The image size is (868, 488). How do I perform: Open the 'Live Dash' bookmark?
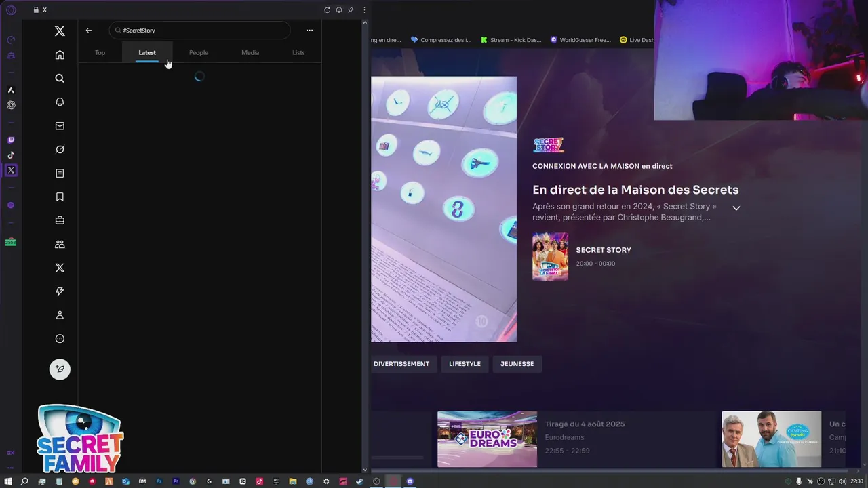pyautogui.click(x=637, y=40)
